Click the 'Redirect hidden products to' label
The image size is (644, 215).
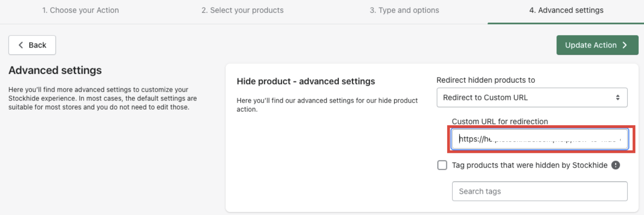pos(485,80)
